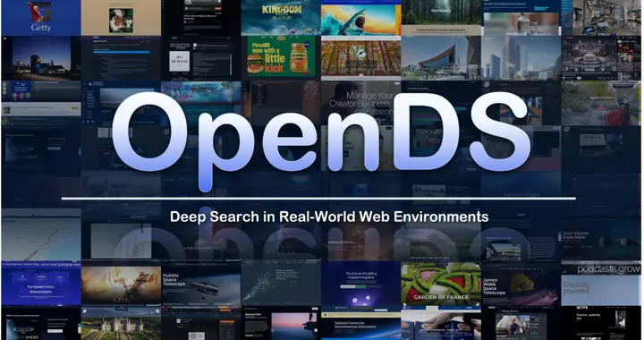Open the 'On Humans' book thumbnail
The width and height of the screenshot is (644, 340).
[x=201, y=58]
